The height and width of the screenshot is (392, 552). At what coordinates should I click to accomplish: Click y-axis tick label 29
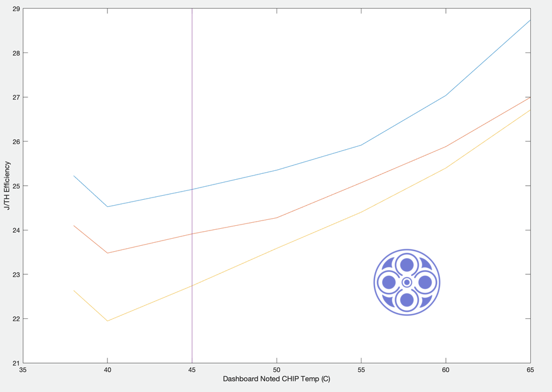pos(16,9)
